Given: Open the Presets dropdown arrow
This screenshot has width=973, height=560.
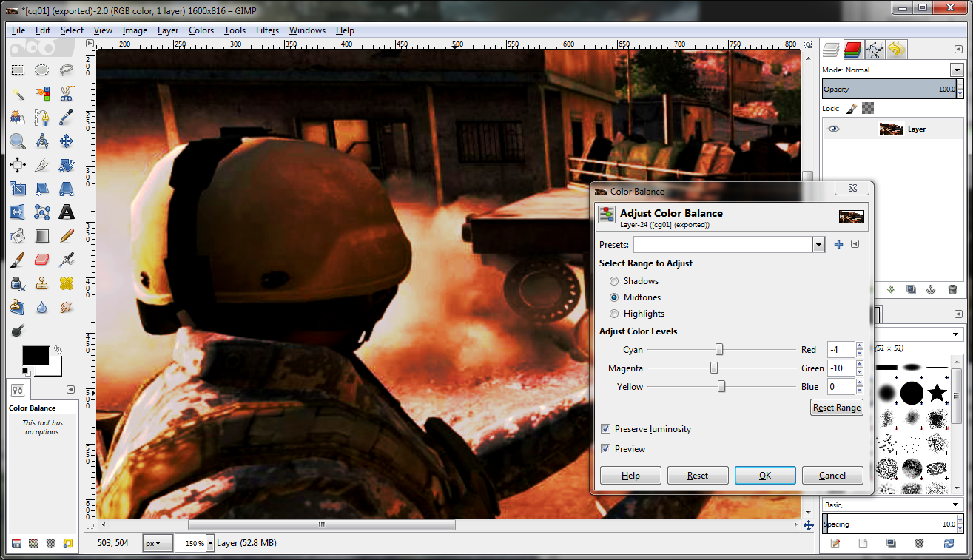Looking at the screenshot, I should tap(818, 245).
